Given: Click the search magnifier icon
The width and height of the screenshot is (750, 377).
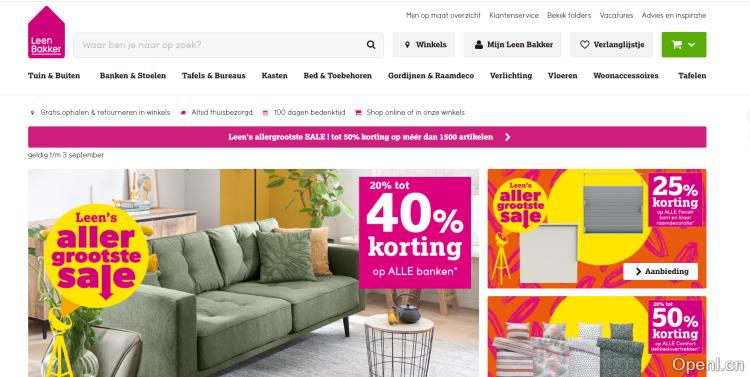Looking at the screenshot, I should coord(371,45).
